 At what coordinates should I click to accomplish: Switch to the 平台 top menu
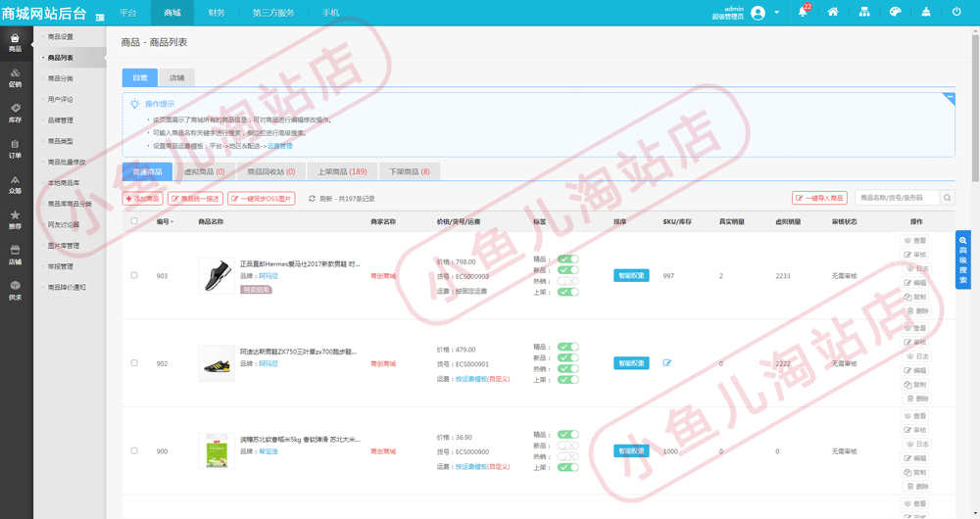[128, 13]
